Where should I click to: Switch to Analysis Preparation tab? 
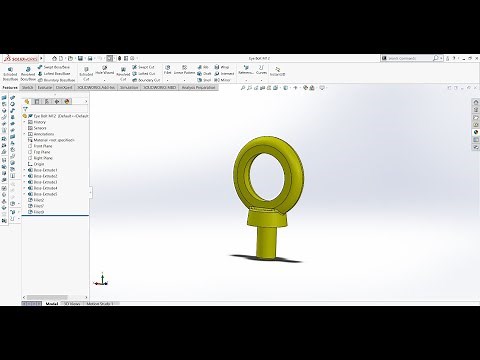[198, 87]
